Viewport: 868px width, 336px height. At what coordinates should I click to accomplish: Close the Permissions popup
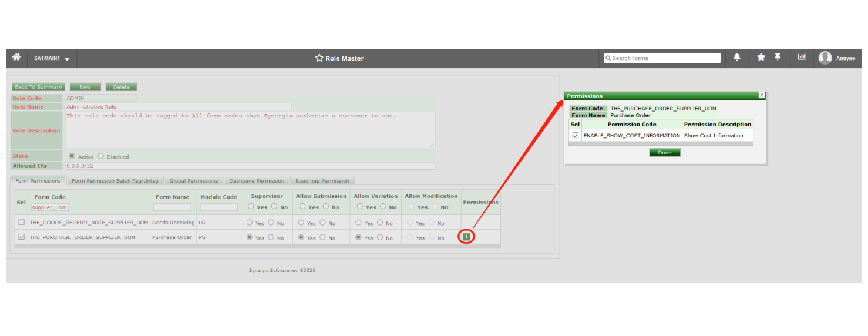point(762,95)
